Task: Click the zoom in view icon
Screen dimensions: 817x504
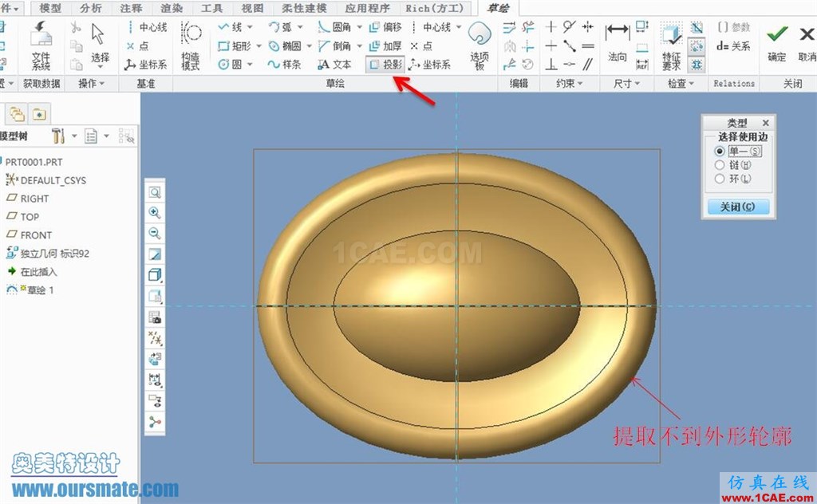Action: 155,212
